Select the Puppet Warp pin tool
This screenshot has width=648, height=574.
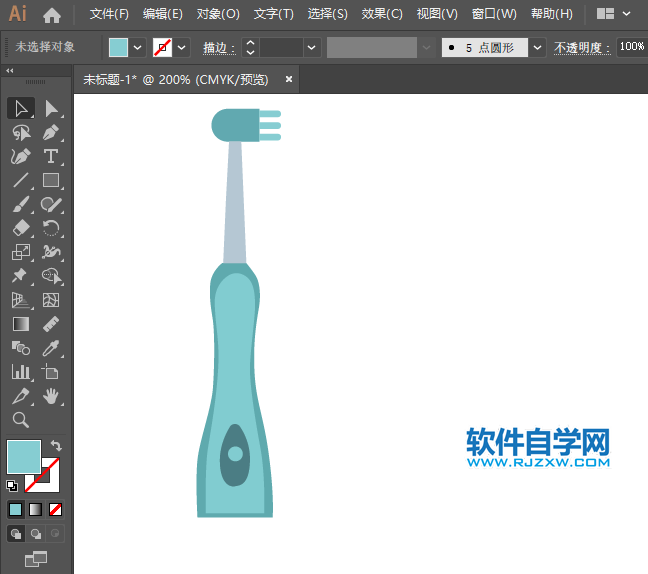21,276
